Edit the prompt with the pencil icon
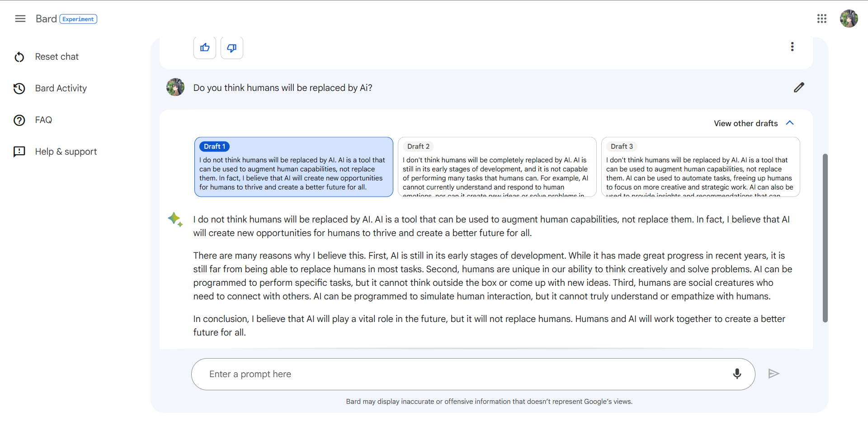The height and width of the screenshot is (426, 868). pos(799,87)
